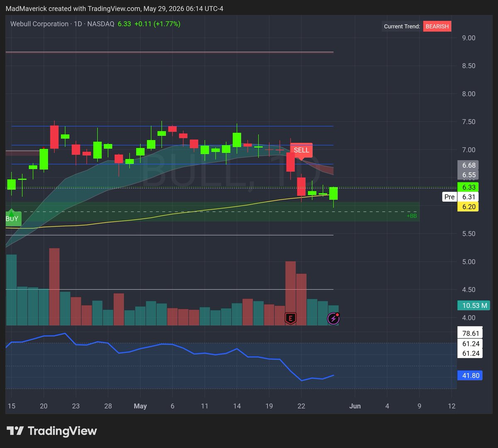
Task: Click the 7.50 price axis label
Action: (469, 122)
